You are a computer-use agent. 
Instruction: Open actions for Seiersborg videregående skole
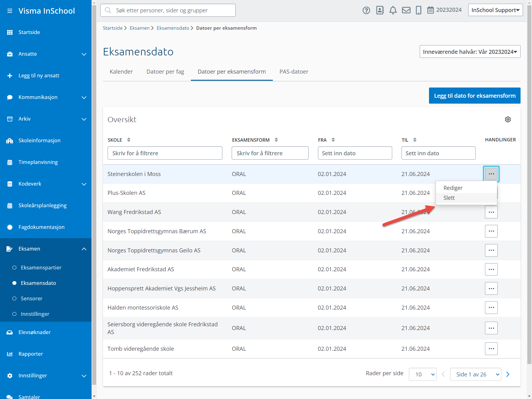click(491, 328)
